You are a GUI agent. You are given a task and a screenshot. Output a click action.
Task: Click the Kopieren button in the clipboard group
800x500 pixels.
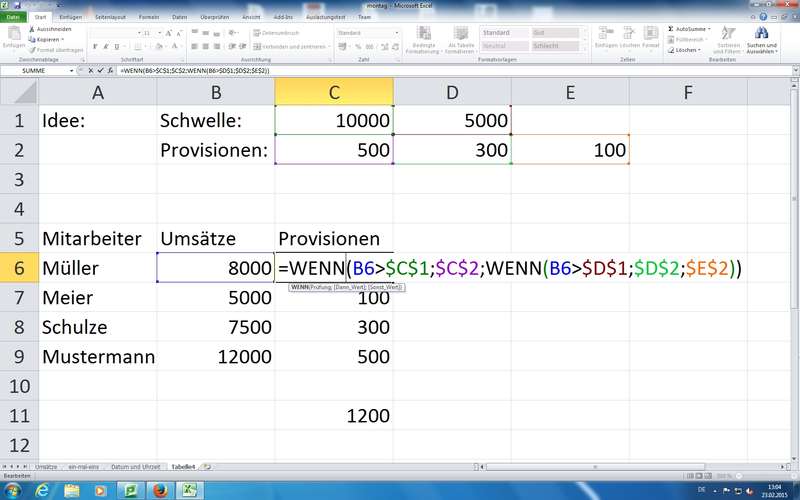[46, 39]
